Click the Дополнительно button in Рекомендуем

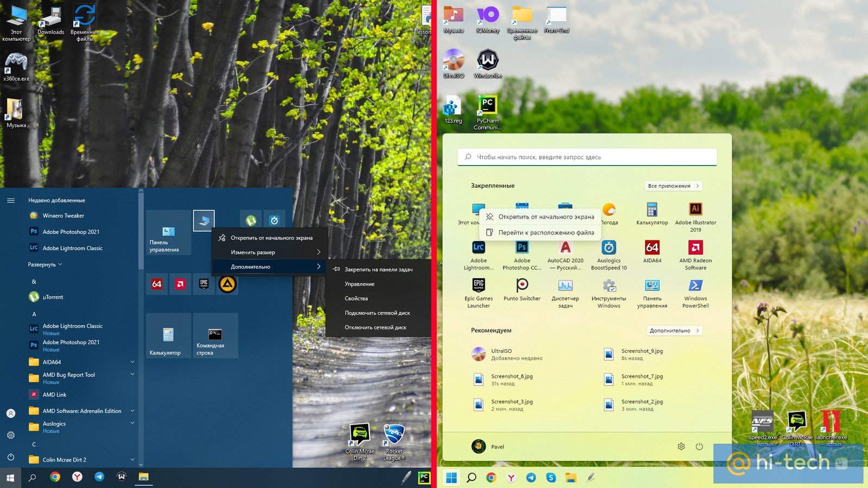(674, 331)
